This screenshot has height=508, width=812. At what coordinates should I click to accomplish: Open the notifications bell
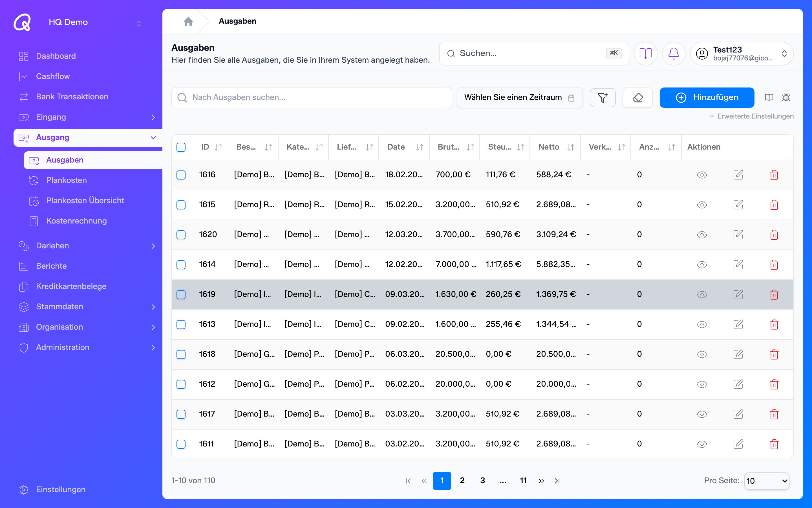click(x=673, y=53)
